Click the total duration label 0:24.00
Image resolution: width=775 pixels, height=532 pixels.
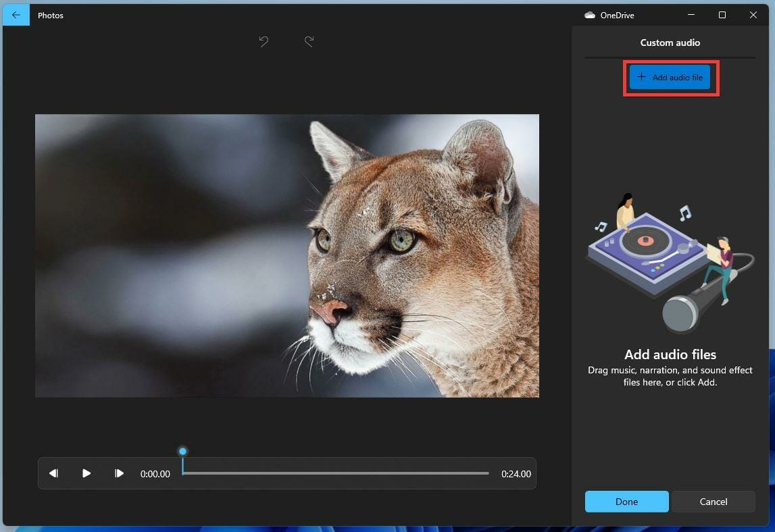(516, 474)
